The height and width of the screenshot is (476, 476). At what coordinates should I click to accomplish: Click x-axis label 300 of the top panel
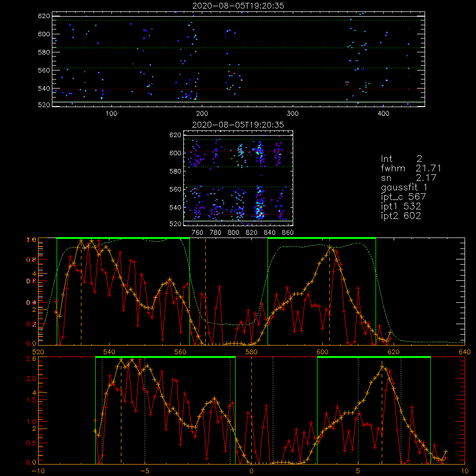[x=293, y=114]
